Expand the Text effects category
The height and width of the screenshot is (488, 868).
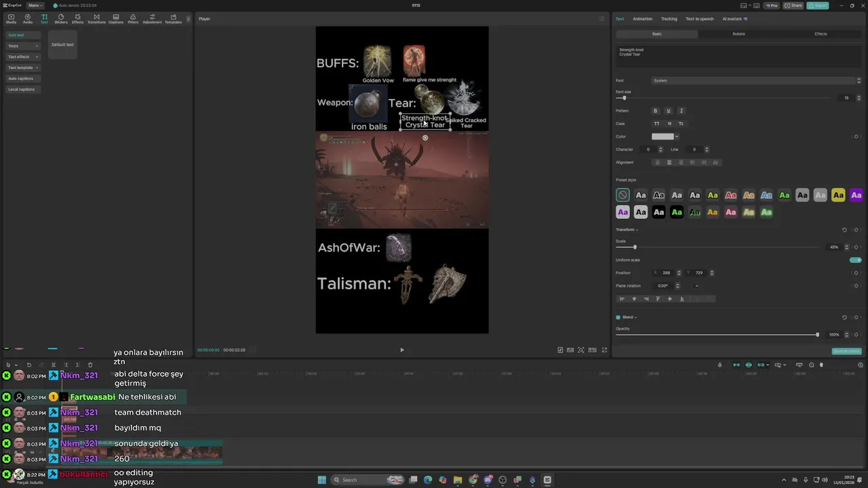point(23,57)
